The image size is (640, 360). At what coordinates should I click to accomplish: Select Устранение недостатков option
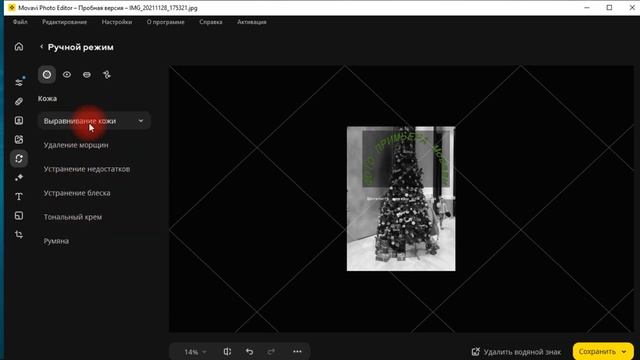[87, 169]
